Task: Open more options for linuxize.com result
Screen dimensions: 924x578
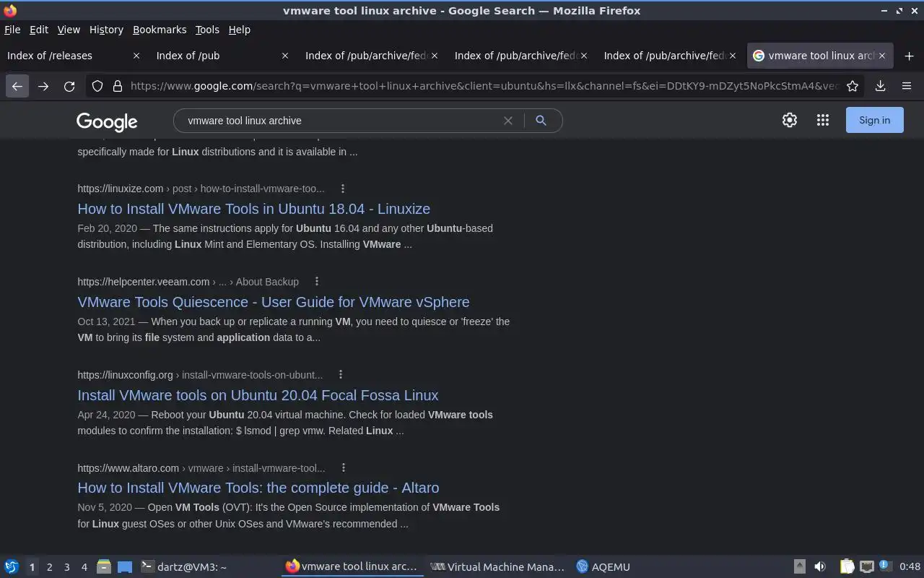Action: (x=343, y=189)
